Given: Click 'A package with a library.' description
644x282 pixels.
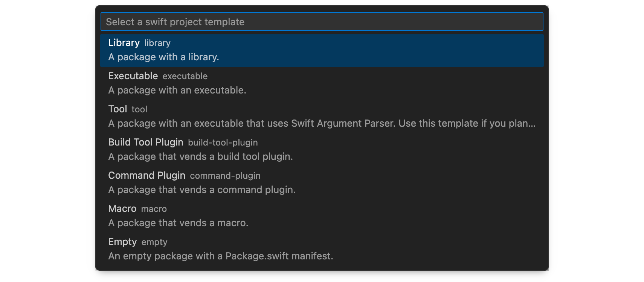Looking at the screenshot, I should click(x=163, y=57).
